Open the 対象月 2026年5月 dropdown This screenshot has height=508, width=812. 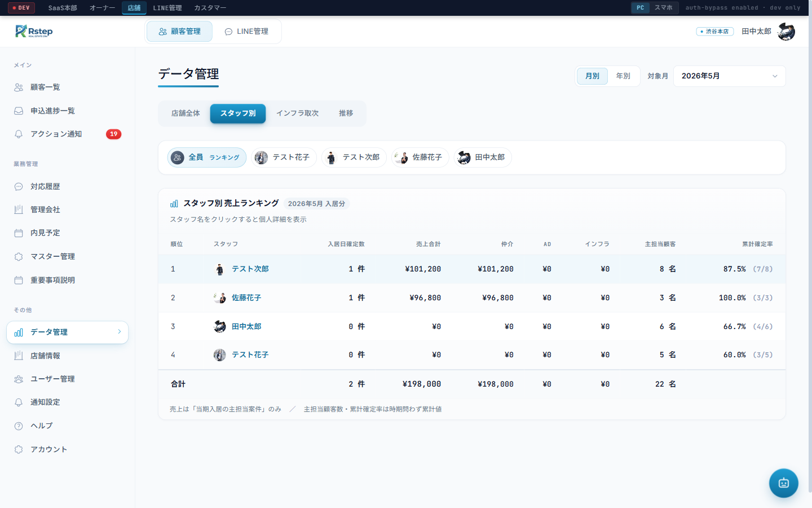pyautogui.click(x=730, y=76)
